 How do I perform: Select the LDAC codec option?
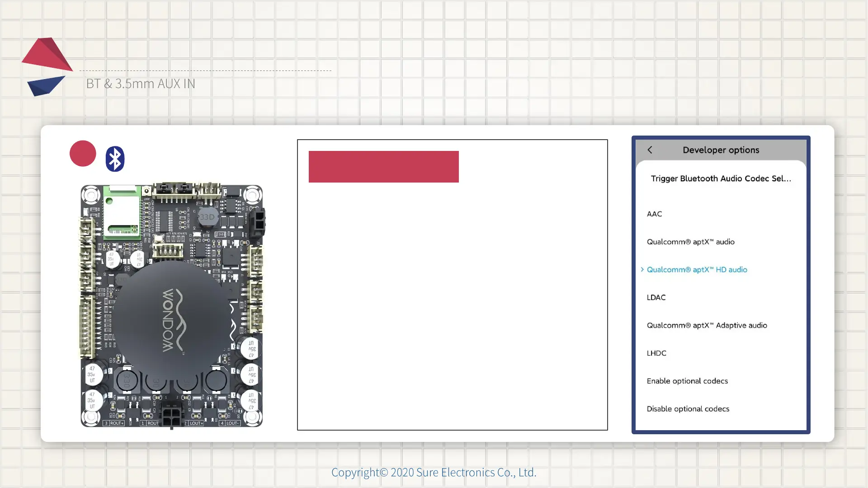pyautogui.click(x=656, y=297)
